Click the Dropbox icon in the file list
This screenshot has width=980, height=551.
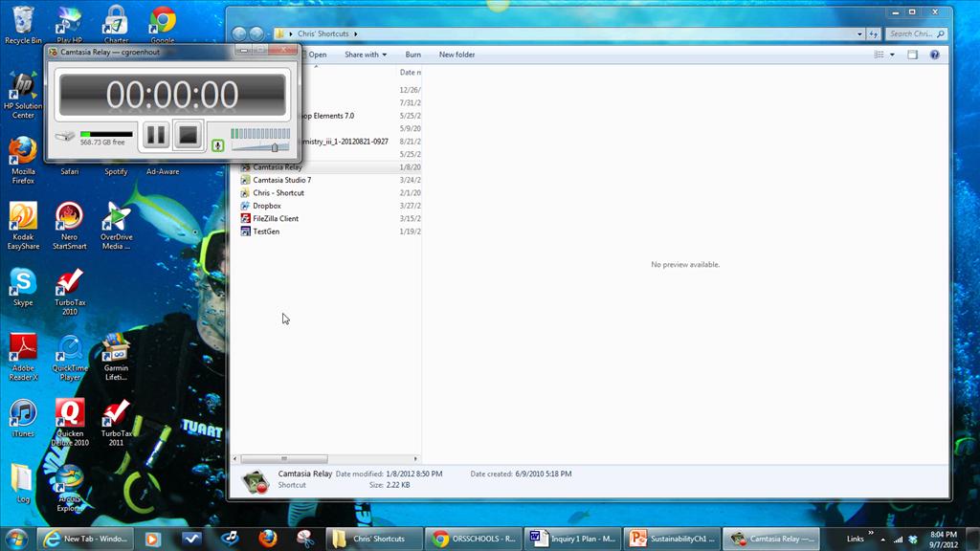point(246,206)
